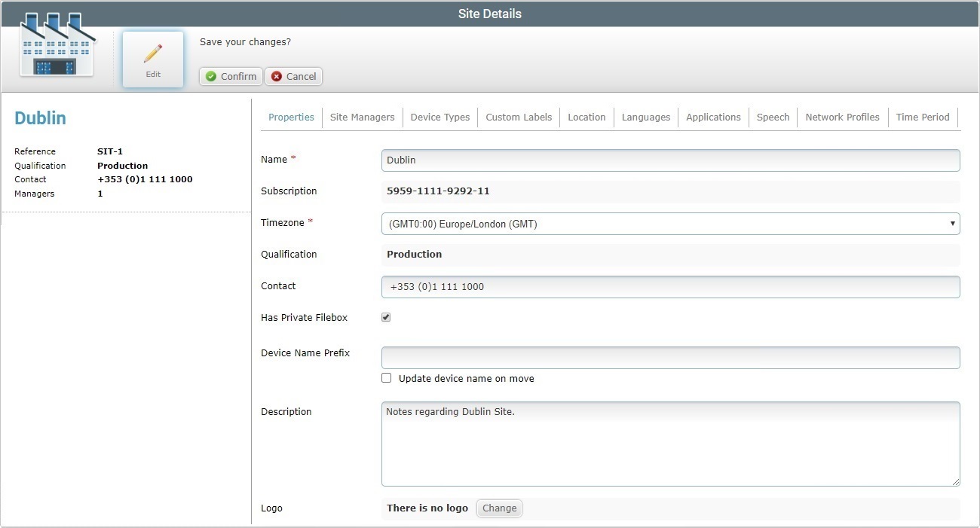Click the red asterisk beside Timezone
Viewport: 980px width, 528px height.
[x=310, y=220]
